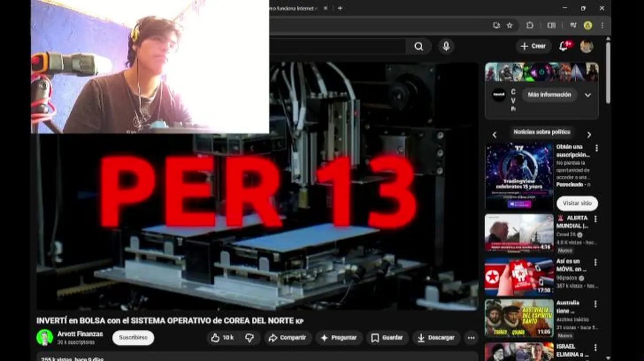Screen dimensions: 644x361
Task: Click the Suscribirse button
Action: click(x=133, y=338)
